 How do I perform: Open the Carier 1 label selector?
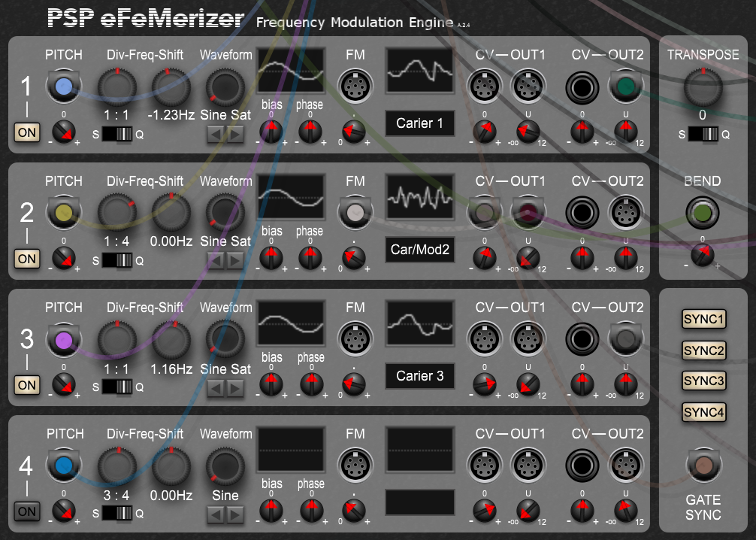click(x=419, y=123)
